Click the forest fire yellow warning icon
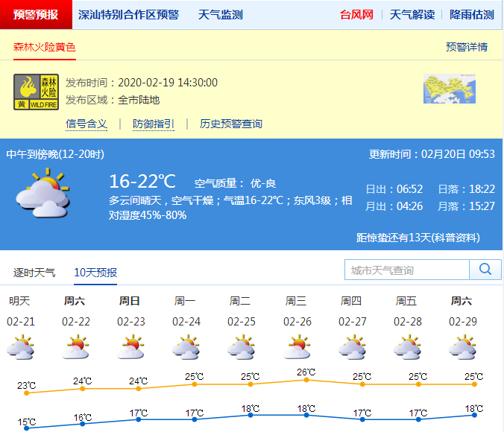Screen dimensions: 504x432 point(36,92)
